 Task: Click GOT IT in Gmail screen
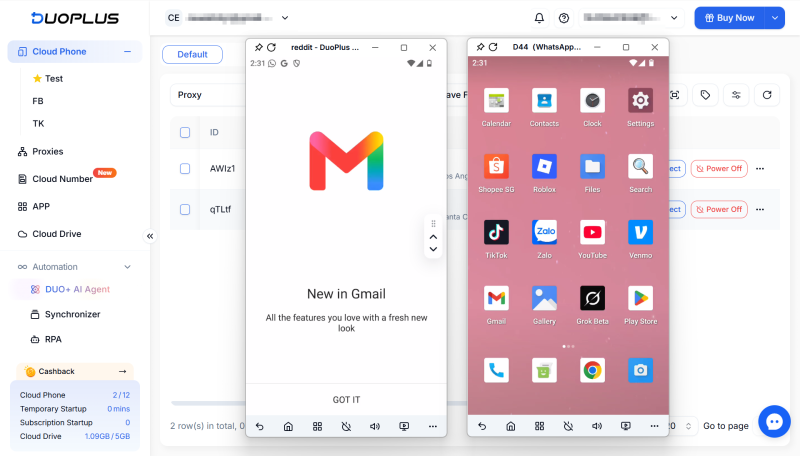tap(346, 400)
